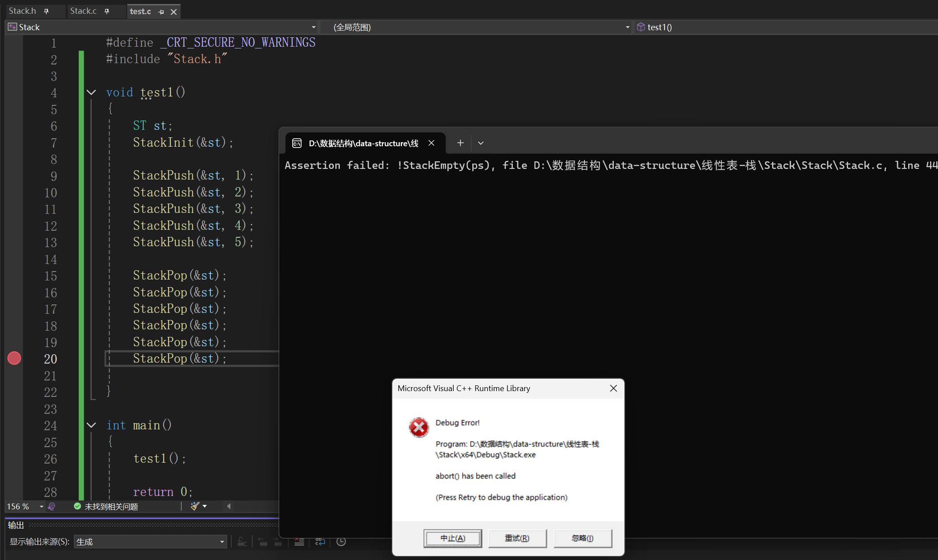Click the clock timestamp icon in output toolbar
The height and width of the screenshot is (560, 938).
[x=341, y=541]
